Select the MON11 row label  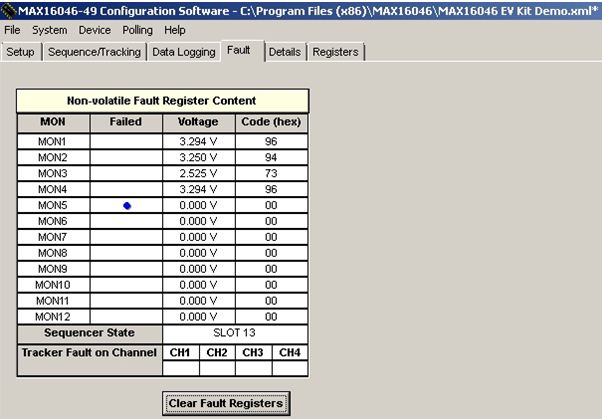(53, 301)
